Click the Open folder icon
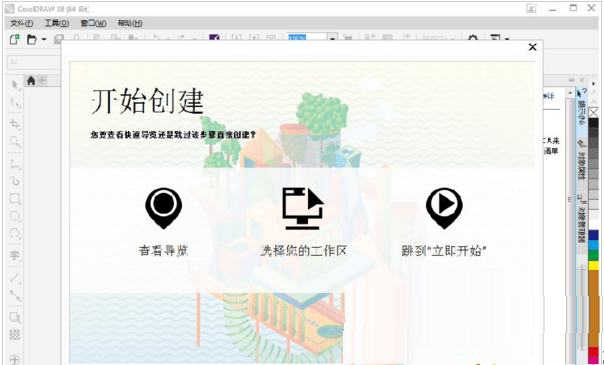The image size is (604, 365). tap(32, 39)
